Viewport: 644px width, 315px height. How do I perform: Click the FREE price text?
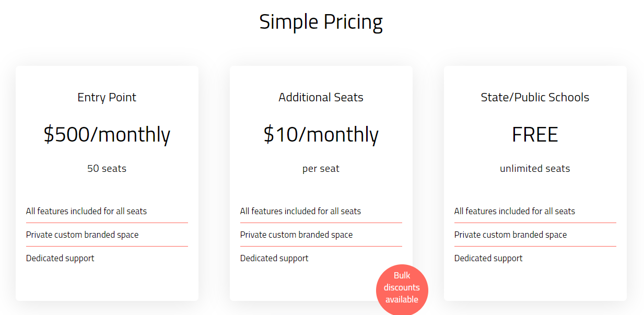point(535,135)
